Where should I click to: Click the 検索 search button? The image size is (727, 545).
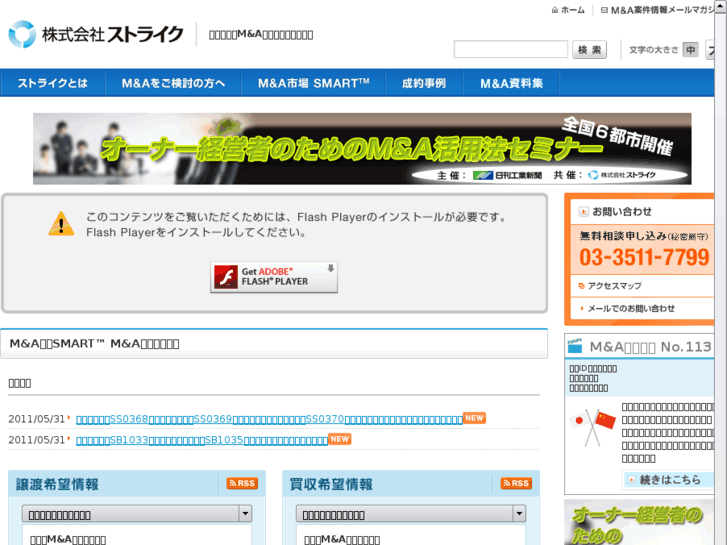[589, 50]
